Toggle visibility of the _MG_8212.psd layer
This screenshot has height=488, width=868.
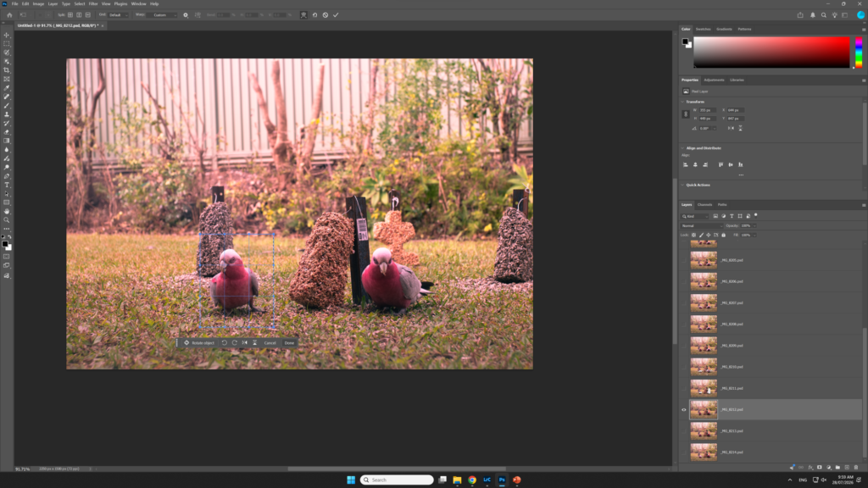tap(684, 410)
